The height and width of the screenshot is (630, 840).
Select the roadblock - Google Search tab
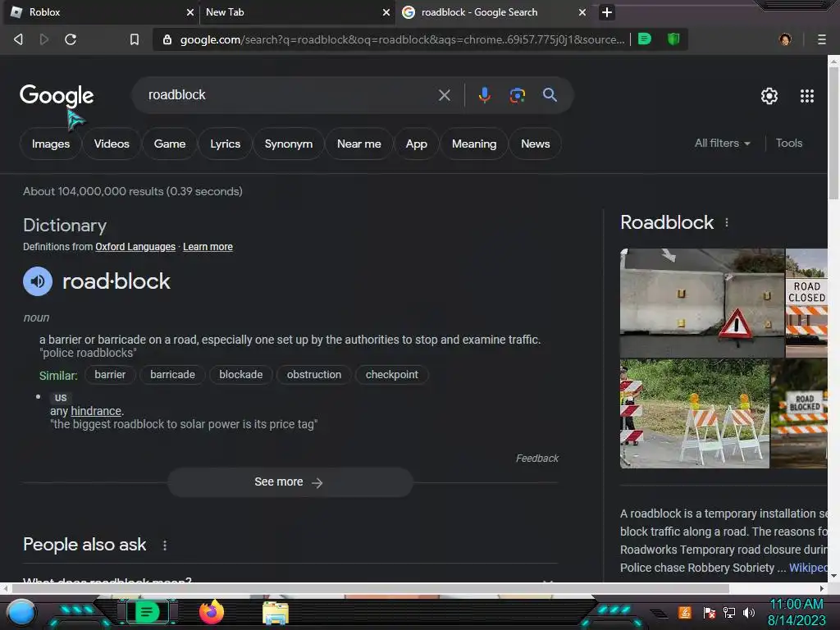click(493, 12)
